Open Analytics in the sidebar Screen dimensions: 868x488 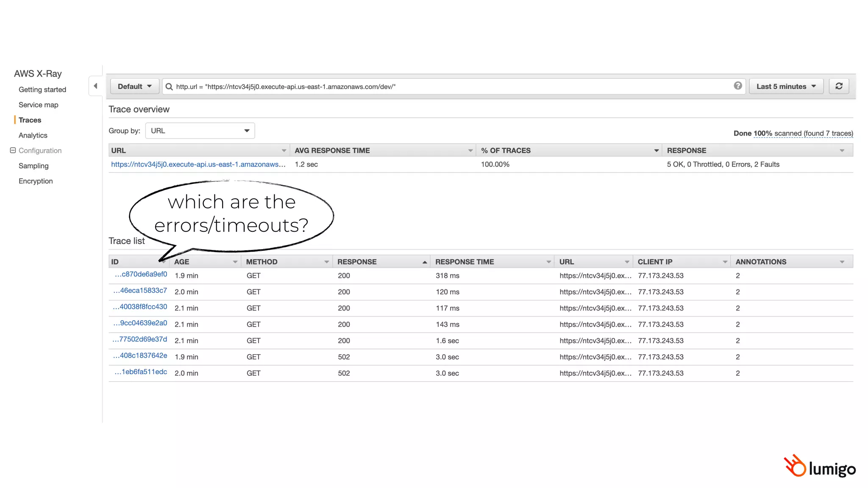(x=33, y=135)
